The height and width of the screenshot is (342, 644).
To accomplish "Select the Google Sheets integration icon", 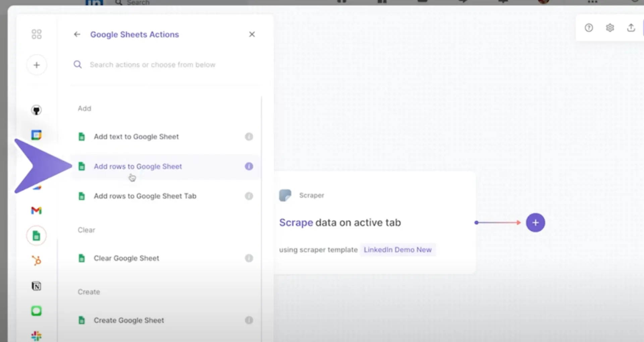I will [x=36, y=236].
